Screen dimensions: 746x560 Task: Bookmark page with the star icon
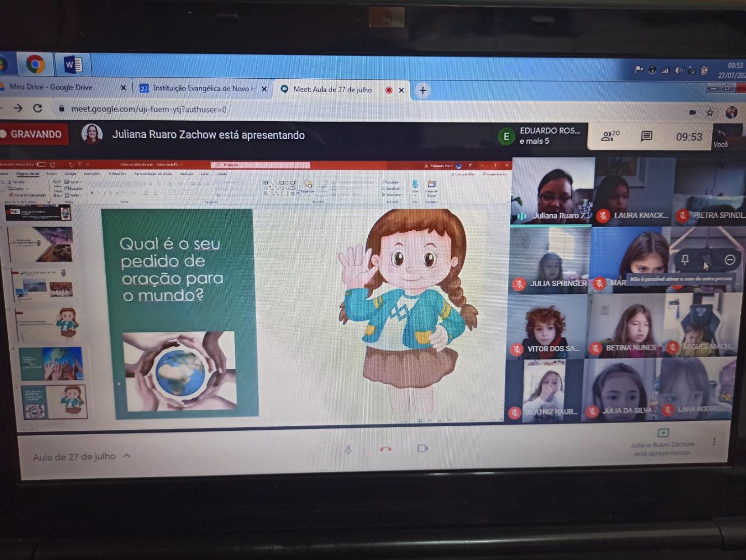pyautogui.click(x=710, y=113)
